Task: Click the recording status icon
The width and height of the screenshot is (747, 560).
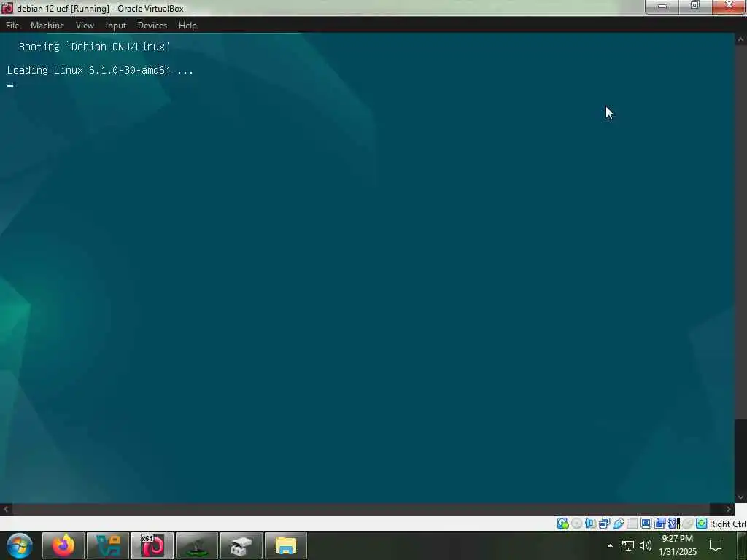Action: tap(659, 524)
